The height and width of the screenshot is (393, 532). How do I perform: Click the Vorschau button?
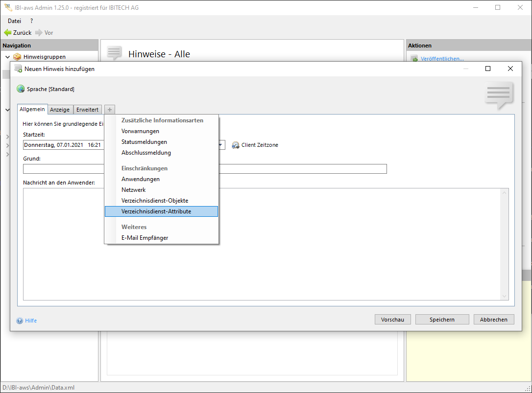(x=392, y=320)
